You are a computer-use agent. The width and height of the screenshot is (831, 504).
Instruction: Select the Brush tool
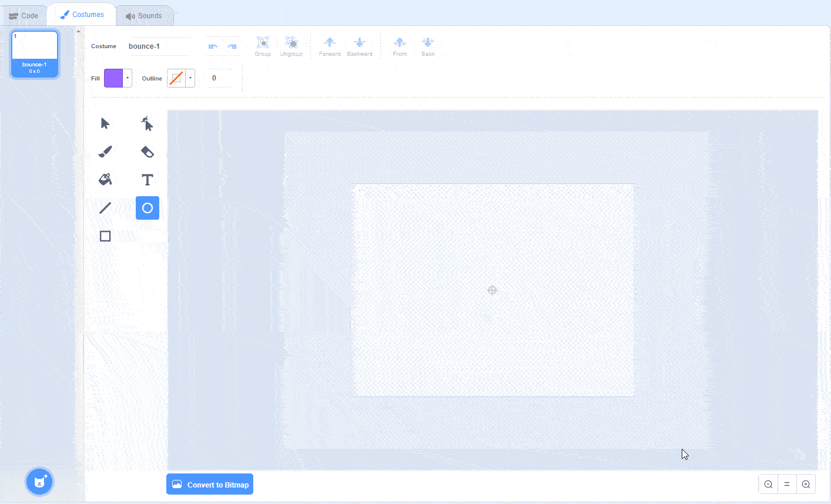pyautogui.click(x=105, y=151)
